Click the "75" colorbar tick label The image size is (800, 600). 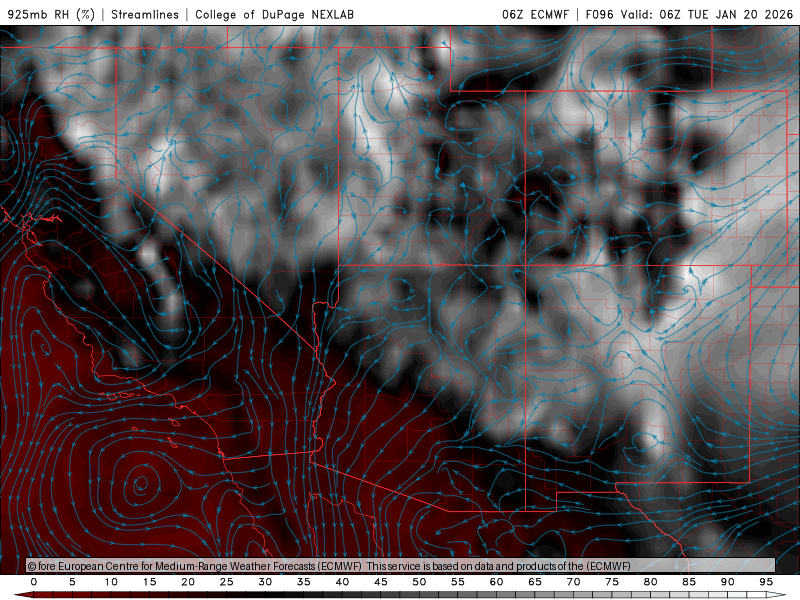pyautogui.click(x=612, y=582)
